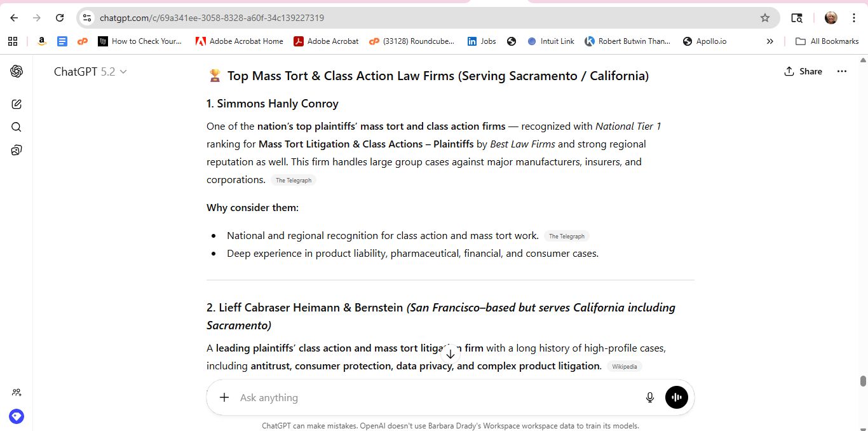Open The Telegraph citation after "mass tort work."

coord(567,236)
